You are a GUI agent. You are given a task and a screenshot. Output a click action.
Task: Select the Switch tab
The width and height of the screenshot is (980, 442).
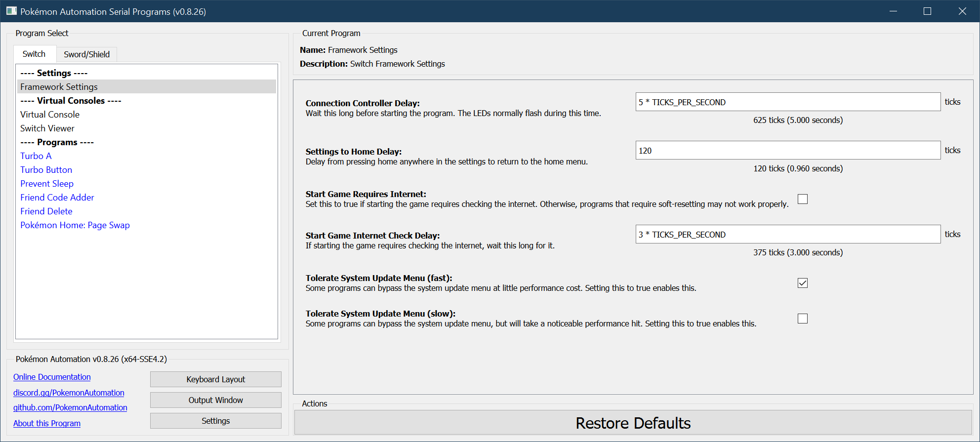point(34,54)
